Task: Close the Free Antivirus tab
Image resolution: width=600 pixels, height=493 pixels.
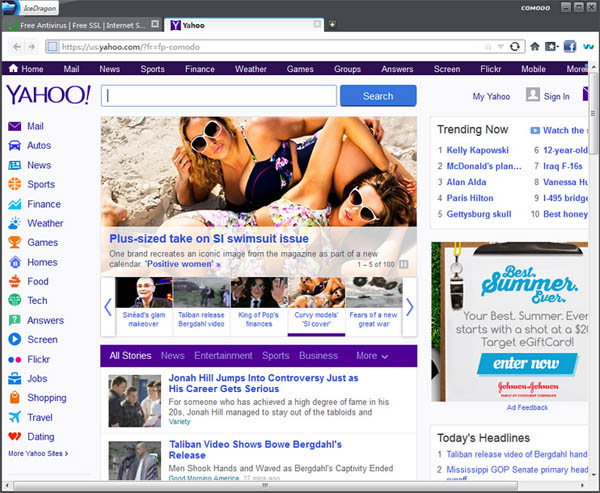Action: tap(155, 24)
